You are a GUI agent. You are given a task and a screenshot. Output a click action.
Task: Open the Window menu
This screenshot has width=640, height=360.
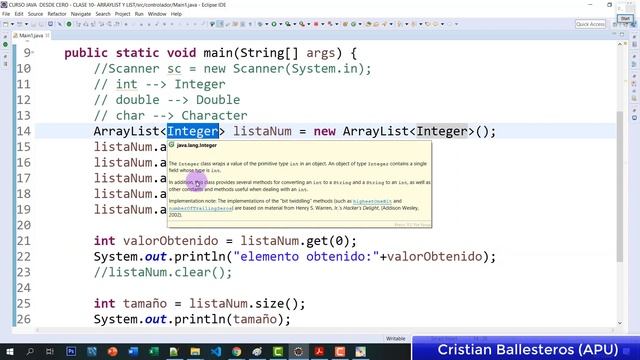click(x=157, y=14)
